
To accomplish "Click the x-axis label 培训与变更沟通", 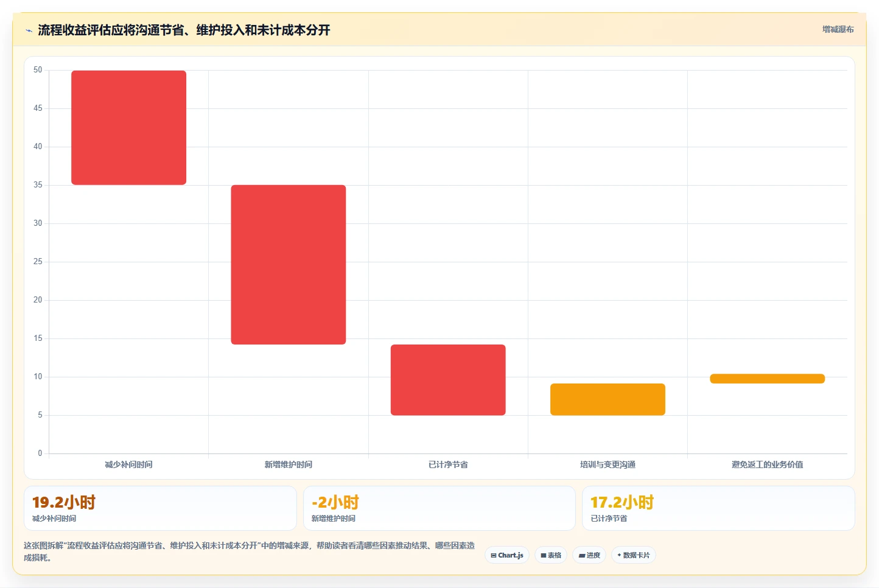I will tap(608, 464).
